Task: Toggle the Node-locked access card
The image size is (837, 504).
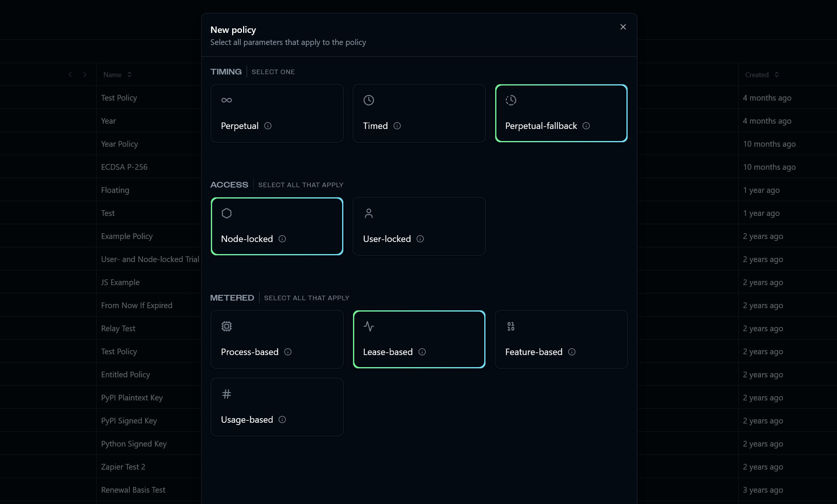Action: (277, 226)
